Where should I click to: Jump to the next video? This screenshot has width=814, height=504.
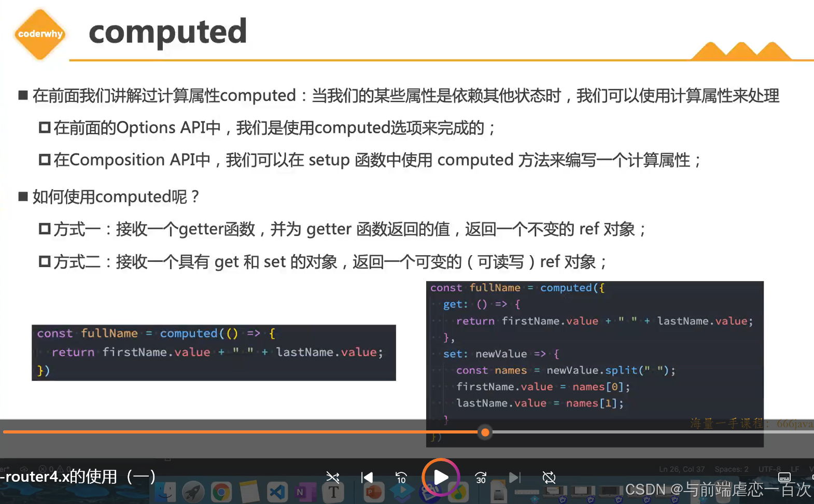pos(514,477)
